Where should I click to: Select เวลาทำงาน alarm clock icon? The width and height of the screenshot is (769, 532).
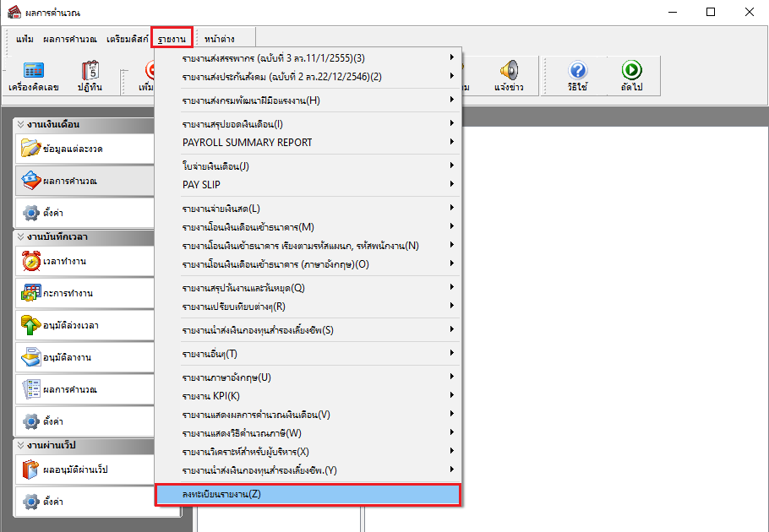click(x=31, y=261)
